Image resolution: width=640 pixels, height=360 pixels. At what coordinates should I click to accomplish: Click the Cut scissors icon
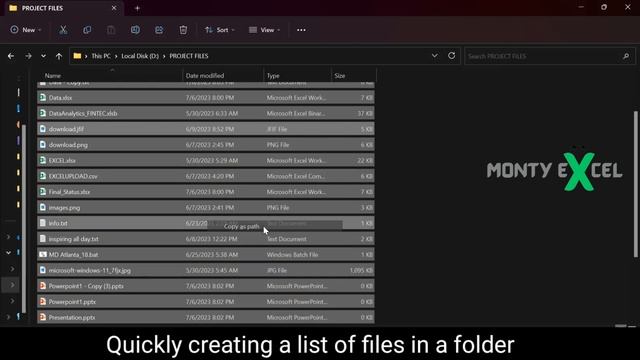pos(63,30)
